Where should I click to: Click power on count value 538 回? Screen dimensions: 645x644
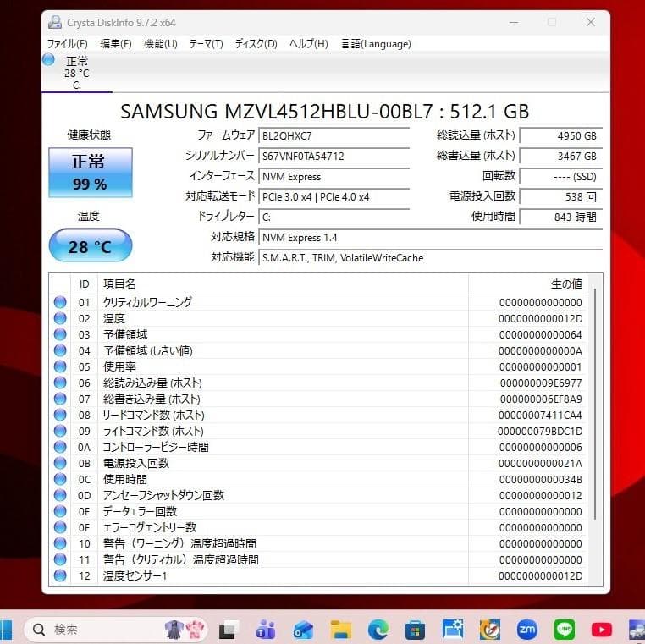pyautogui.click(x=561, y=196)
